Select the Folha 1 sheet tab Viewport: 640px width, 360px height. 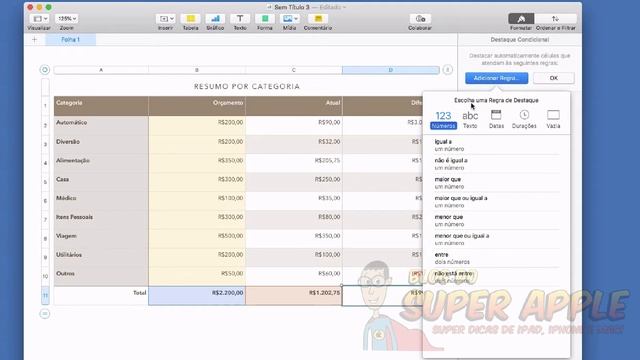71,40
